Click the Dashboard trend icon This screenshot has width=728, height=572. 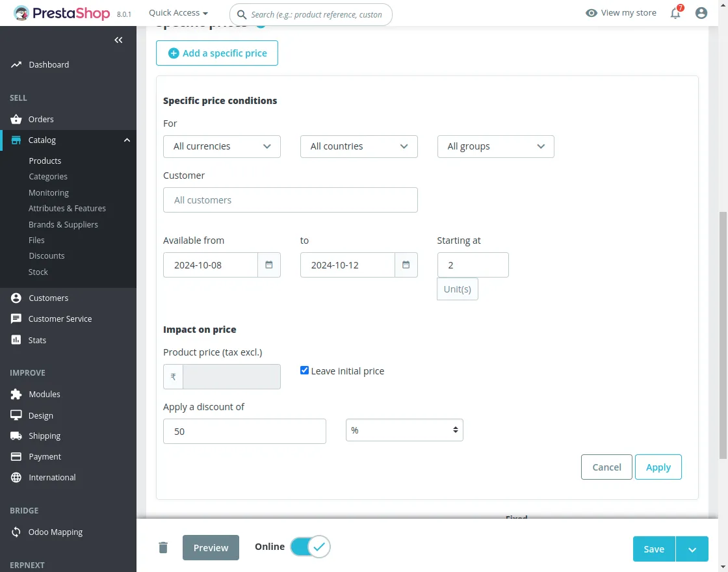16,64
